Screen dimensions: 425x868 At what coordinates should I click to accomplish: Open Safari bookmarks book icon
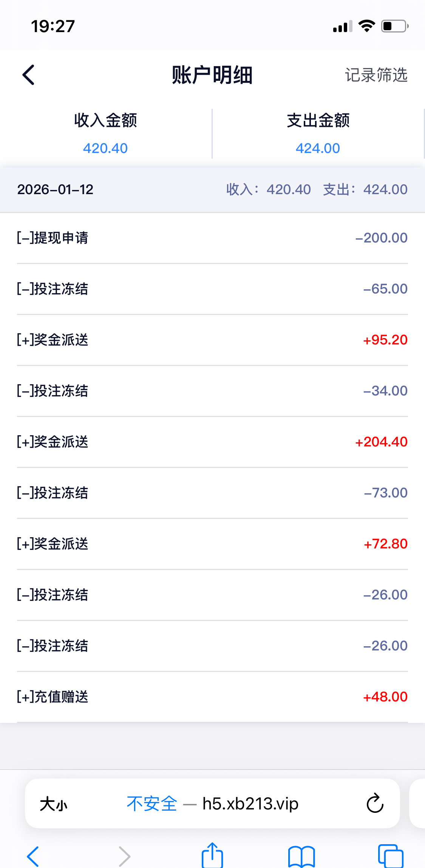click(x=301, y=856)
